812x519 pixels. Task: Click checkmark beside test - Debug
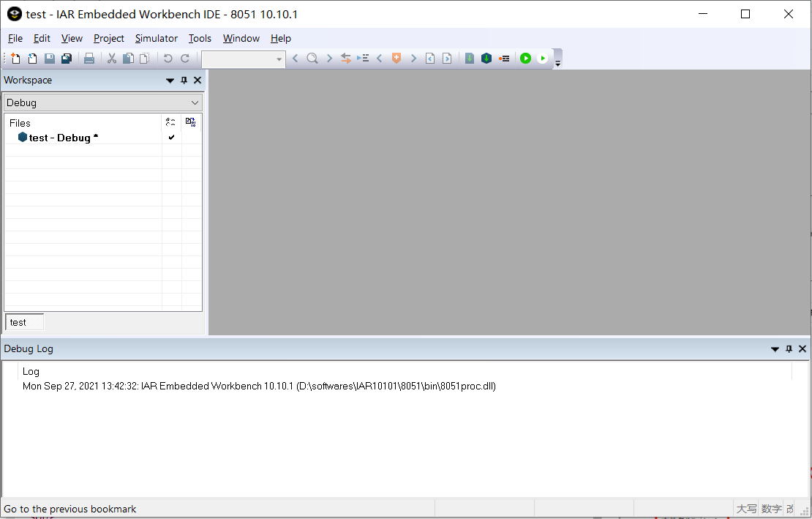click(171, 138)
